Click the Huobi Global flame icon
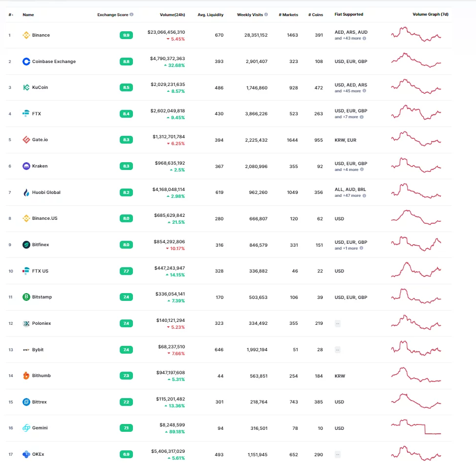 [26, 192]
